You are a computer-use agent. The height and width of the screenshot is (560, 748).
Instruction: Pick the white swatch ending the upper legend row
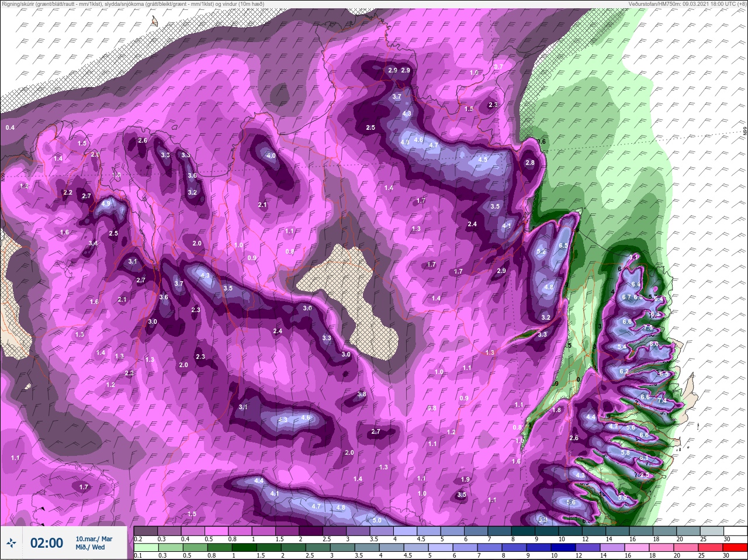click(735, 531)
